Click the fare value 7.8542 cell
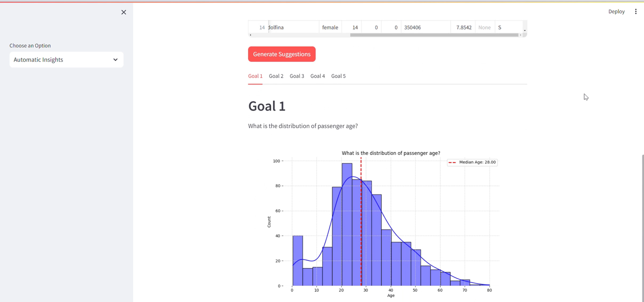This screenshot has width=644, height=302. (464, 27)
